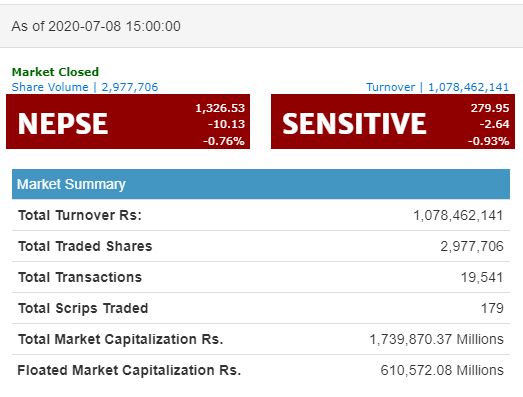Click the Market Closed status text
This screenshot has width=523, height=397.
(55, 72)
